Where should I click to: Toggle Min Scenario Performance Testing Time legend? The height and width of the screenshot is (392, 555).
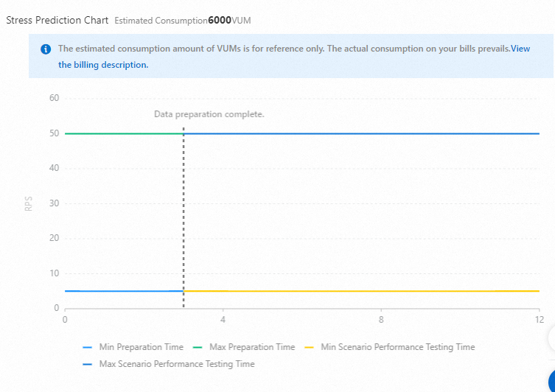tap(390, 347)
